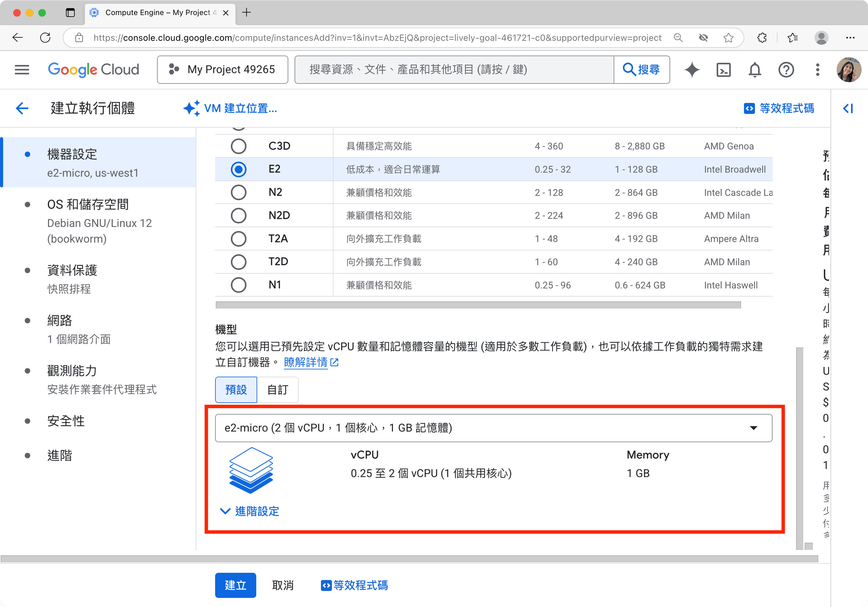The image size is (868, 607).
Task: Open Gemini AI assistant sparkle icon
Action: pos(692,70)
